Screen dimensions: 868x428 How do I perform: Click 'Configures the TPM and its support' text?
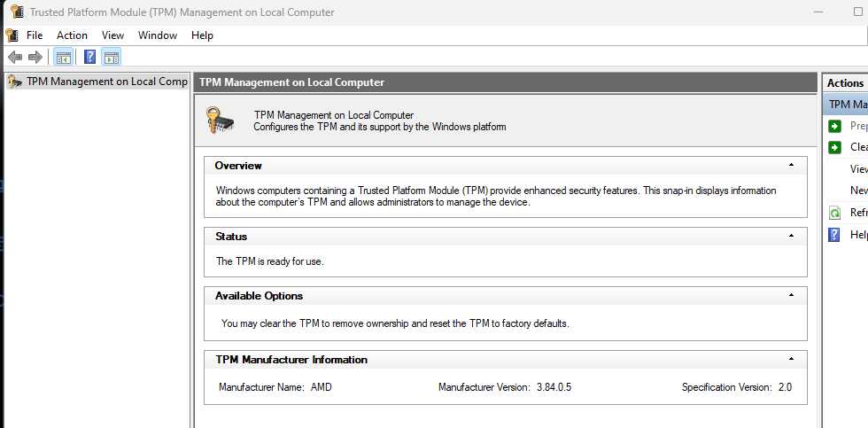click(x=380, y=127)
